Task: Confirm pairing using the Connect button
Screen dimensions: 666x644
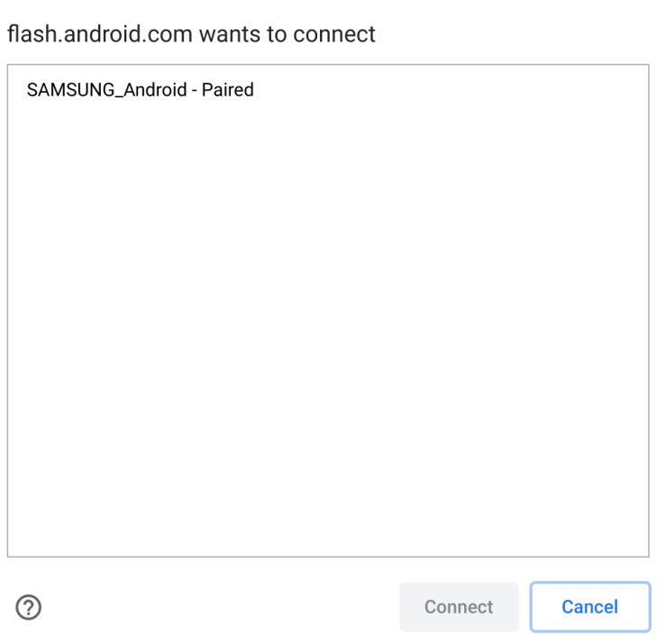Action: [x=459, y=606]
